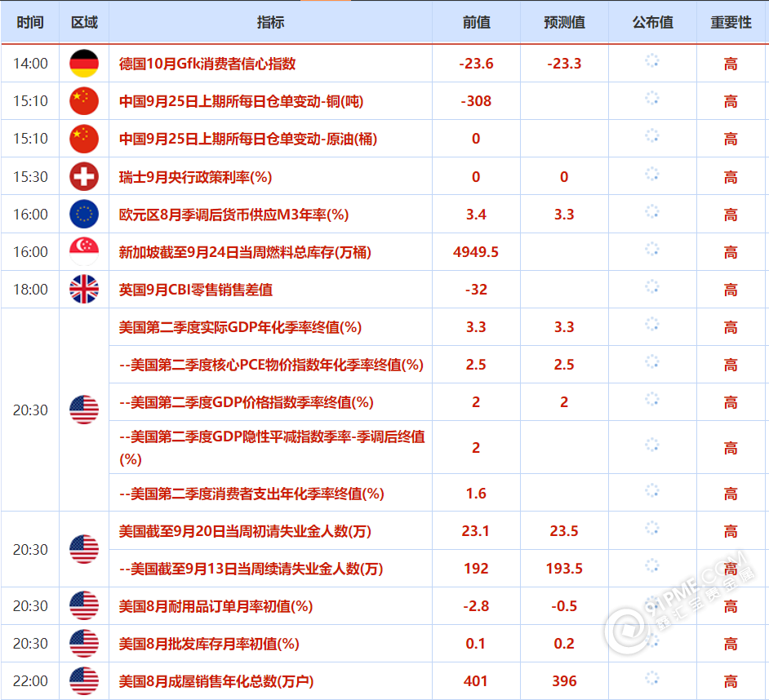Open 美国8月成屋销售年化总数 link
Image resolution: width=769 pixels, height=700 pixels.
216,681
